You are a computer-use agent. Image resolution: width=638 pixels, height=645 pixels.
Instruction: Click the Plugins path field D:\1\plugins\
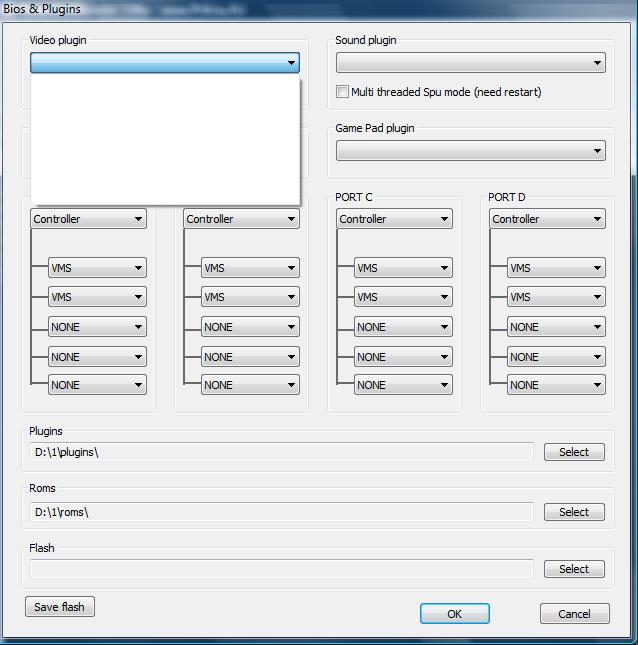pos(281,452)
